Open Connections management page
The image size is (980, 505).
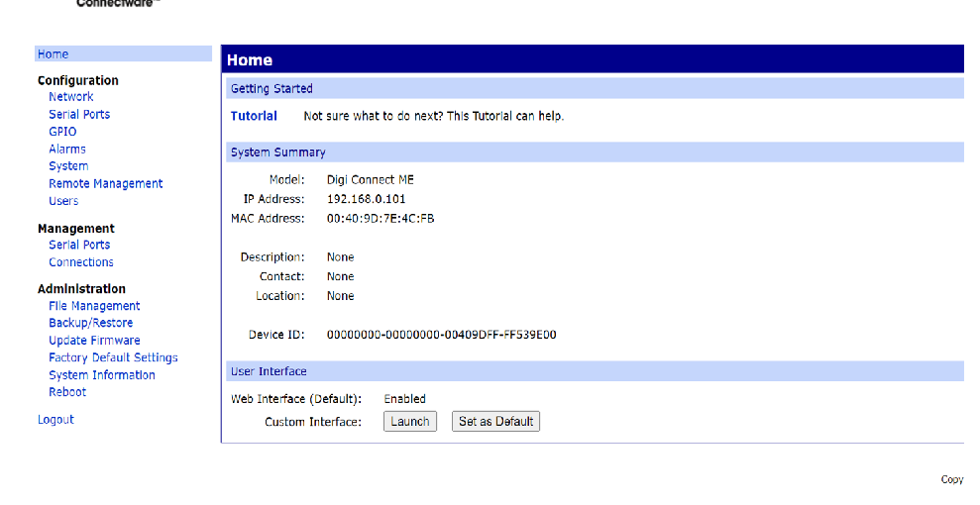[81, 262]
